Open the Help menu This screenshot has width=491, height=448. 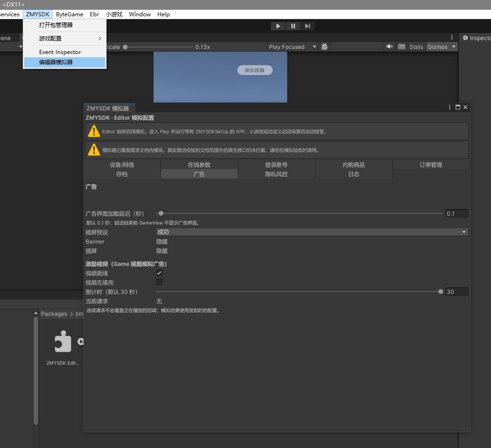(x=163, y=14)
